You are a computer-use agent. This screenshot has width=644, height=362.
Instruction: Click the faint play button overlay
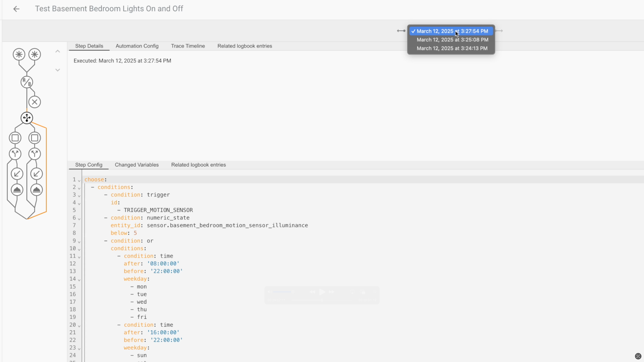322,292
